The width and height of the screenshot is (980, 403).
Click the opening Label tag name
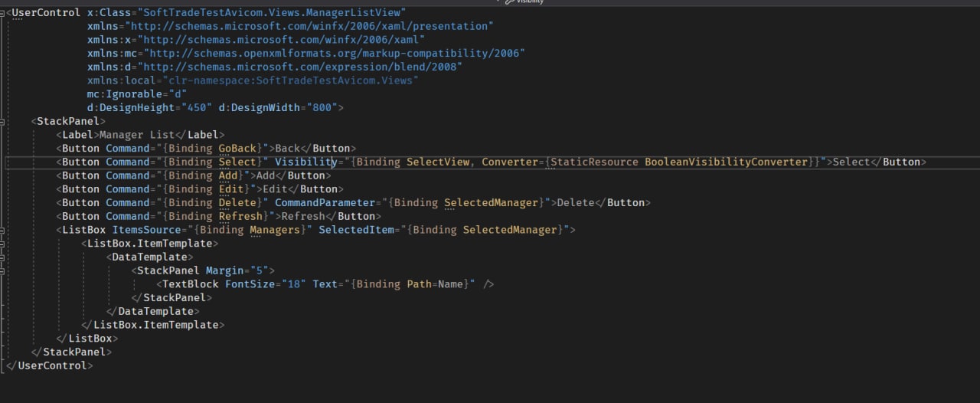(77, 135)
